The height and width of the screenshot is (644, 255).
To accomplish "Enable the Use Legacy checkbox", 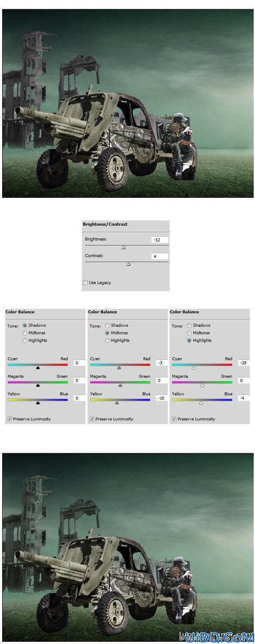I will coord(85,283).
